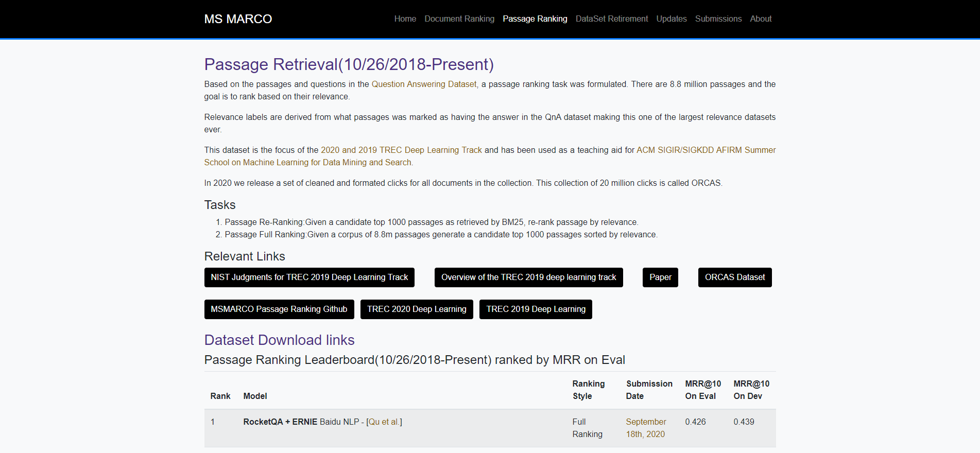Open the Dataset Download links heading
The height and width of the screenshot is (453, 980).
(x=279, y=340)
